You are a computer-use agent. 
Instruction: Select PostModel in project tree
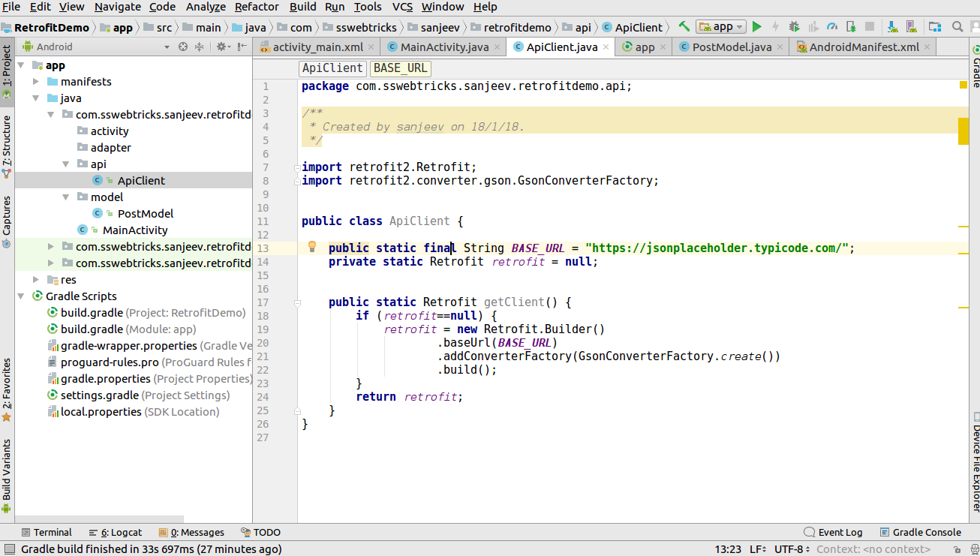point(146,214)
